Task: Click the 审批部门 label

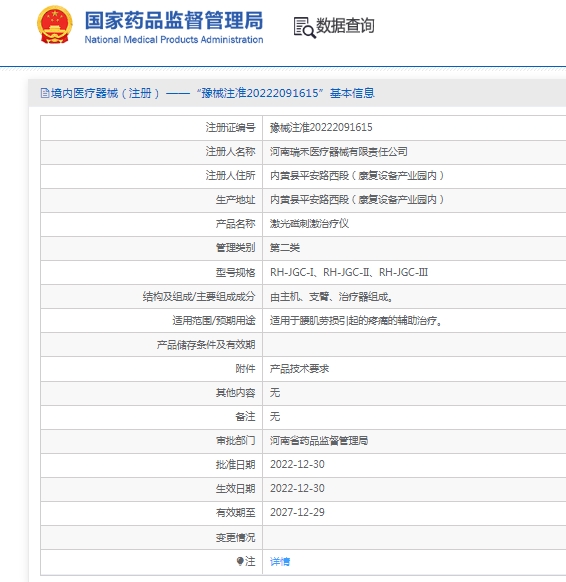Action: point(235,441)
